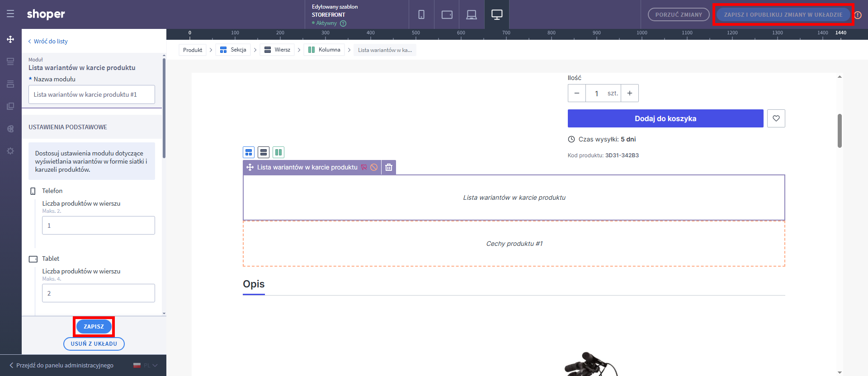Switch to phone preview mode
This screenshot has height=376, width=868.
point(421,14)
